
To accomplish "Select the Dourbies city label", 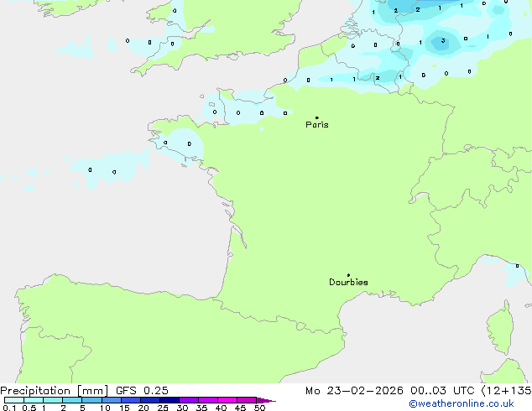I will pos(348,282).
